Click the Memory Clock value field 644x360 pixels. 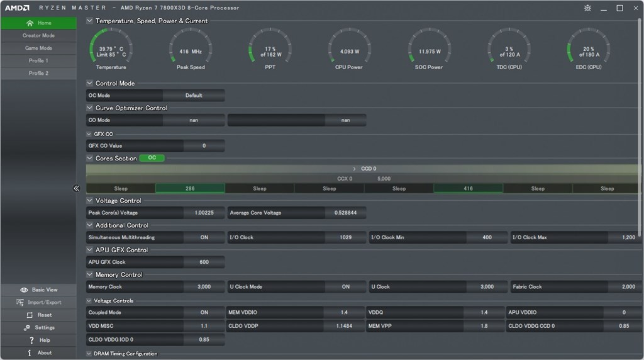click(204, 287)
